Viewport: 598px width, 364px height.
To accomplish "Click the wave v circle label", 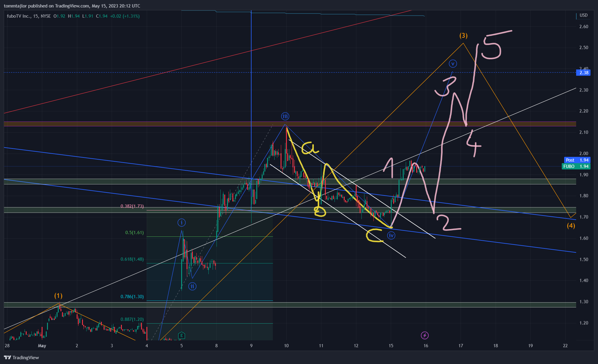I will pos(453,64).
